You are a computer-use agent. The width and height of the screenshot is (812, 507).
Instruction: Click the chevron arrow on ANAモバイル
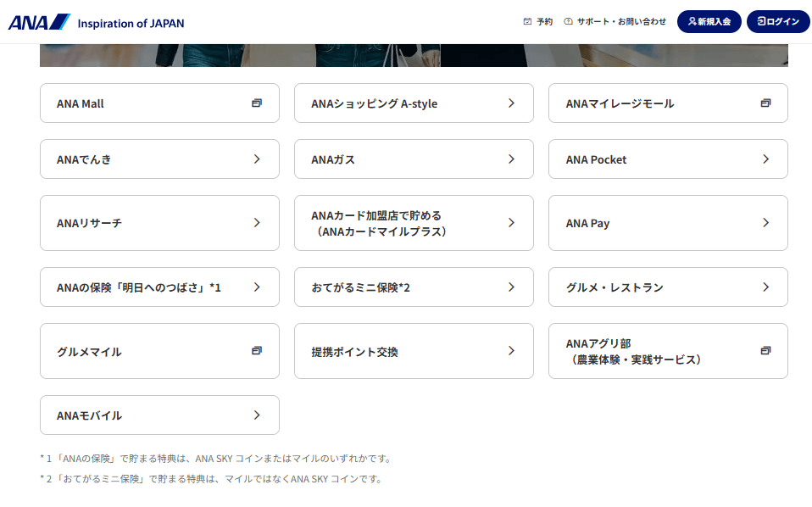point(257,415)
